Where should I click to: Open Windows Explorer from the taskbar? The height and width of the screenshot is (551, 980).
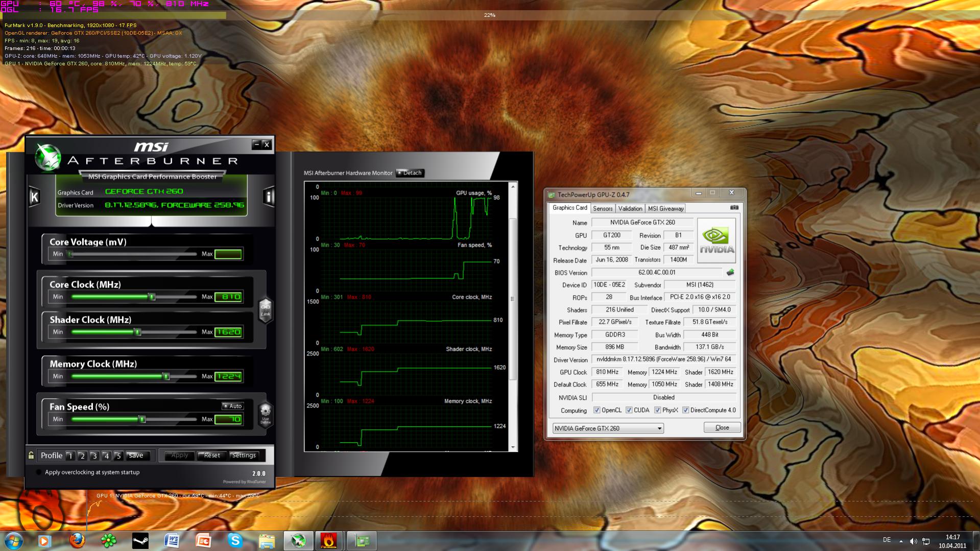click(267, 541)
